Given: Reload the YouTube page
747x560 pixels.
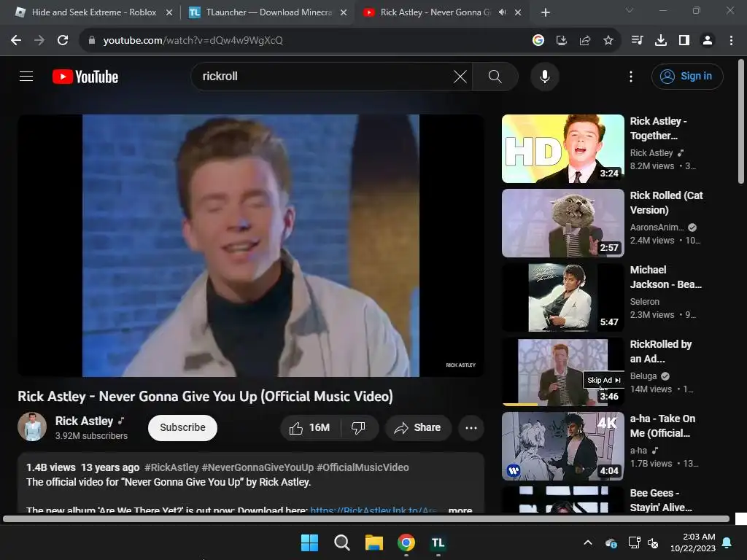Looking at the screenshot, I should (x=63, y=41).
